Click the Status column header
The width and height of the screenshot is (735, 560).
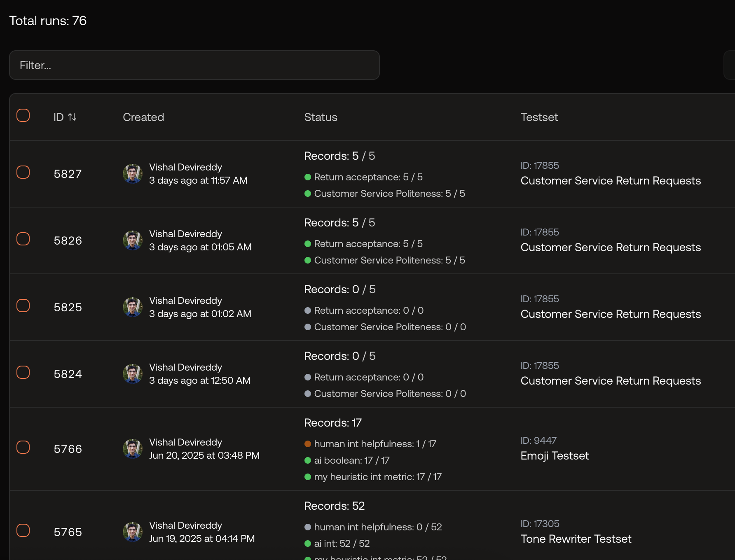point(321,117)
